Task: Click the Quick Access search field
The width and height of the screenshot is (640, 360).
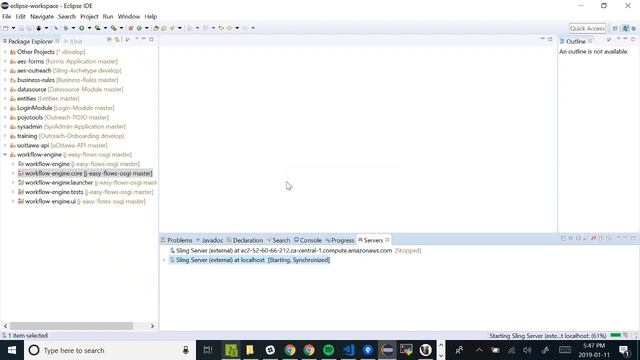Action: (587, 28)
